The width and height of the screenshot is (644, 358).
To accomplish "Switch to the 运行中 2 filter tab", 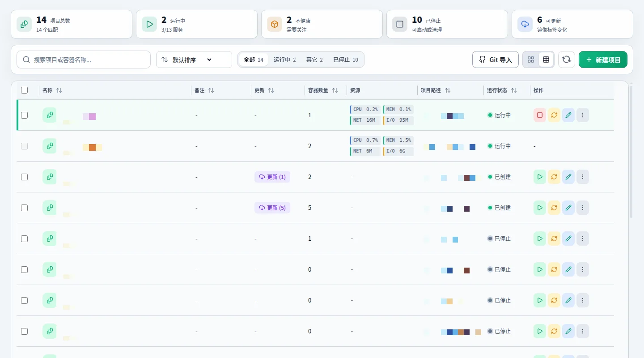I will pyautogui.click(x=285, y=60).
